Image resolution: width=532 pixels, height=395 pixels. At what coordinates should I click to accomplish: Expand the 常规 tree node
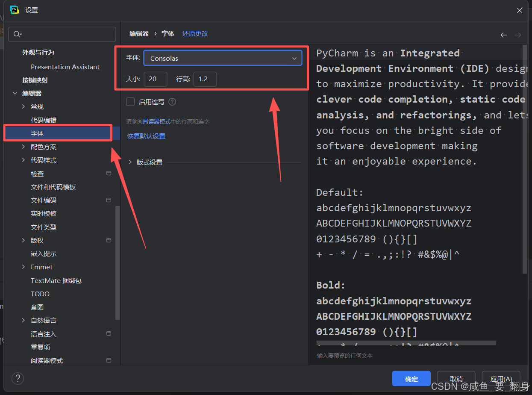(24, 106)
